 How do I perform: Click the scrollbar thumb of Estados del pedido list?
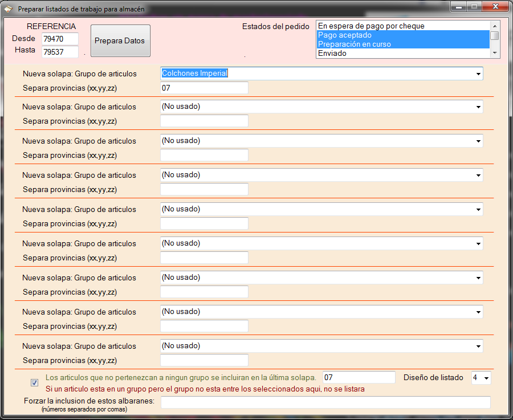coord(495,35)
